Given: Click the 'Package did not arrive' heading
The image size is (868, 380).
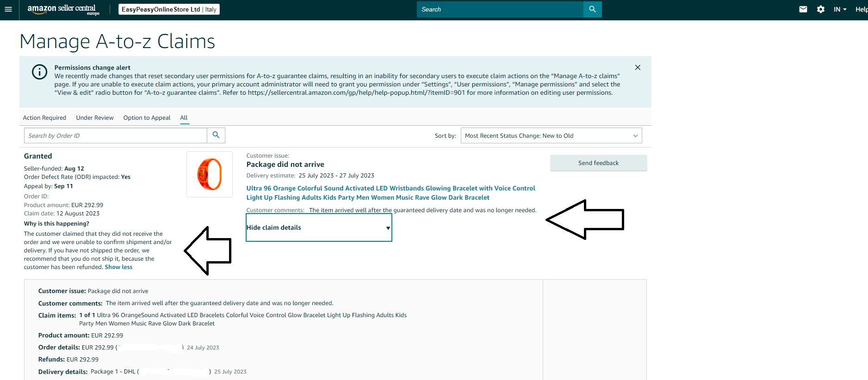Looking at the screenshot, I should click(x=285, y=165).
